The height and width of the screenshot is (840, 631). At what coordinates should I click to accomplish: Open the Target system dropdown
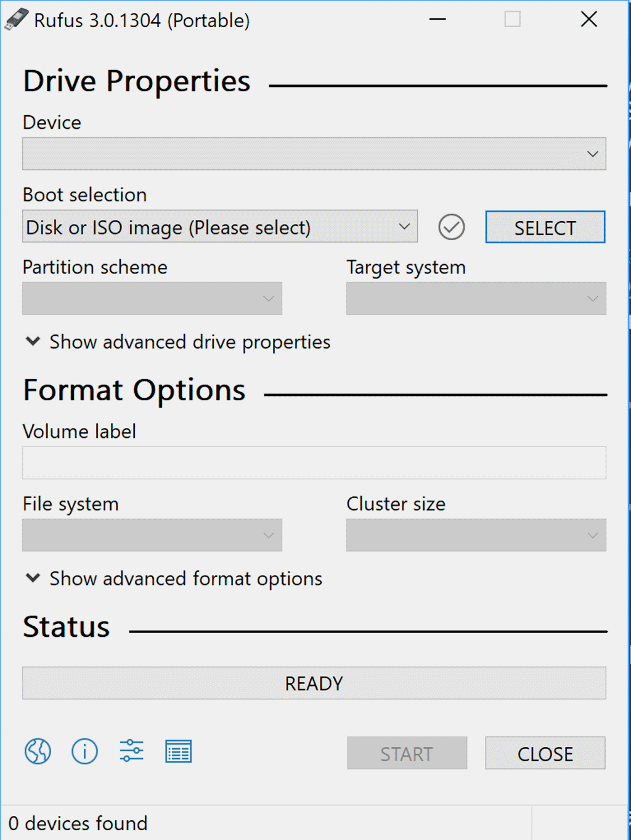coord(476,299)
